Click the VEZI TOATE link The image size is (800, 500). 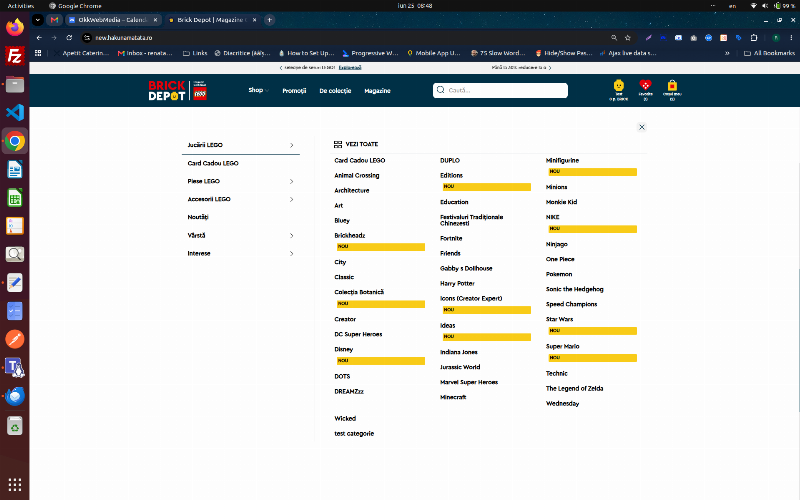point(362,144)
